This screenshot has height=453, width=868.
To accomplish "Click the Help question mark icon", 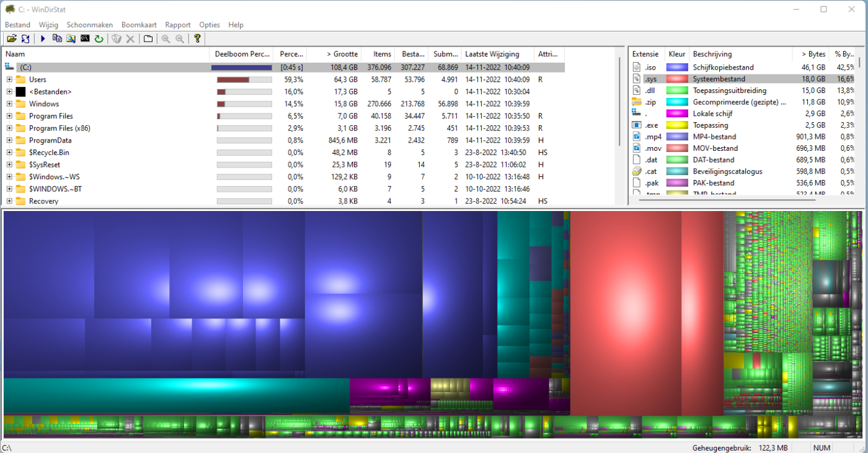I will [x=197, y=38].
